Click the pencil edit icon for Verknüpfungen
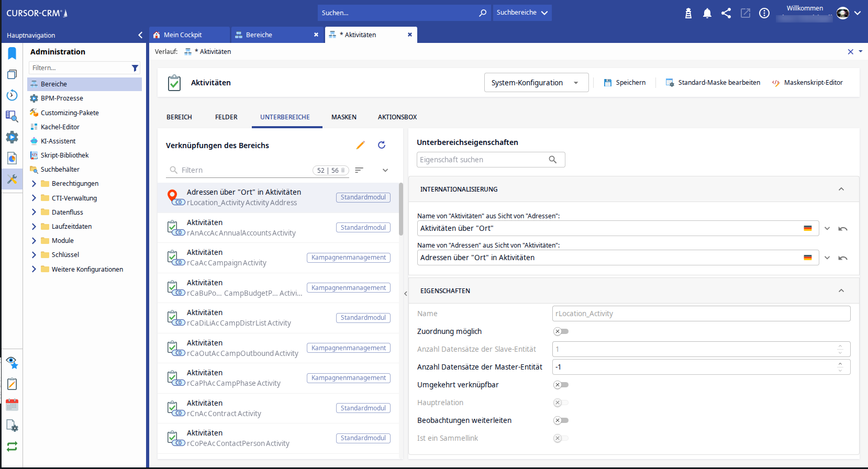 pos(360,145)
